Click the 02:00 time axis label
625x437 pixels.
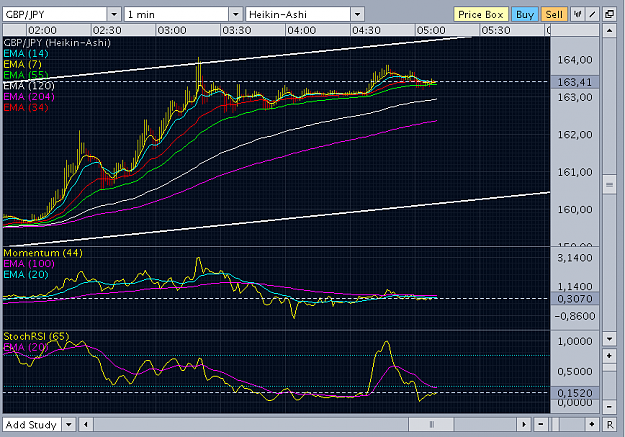(x=42, y=30)
